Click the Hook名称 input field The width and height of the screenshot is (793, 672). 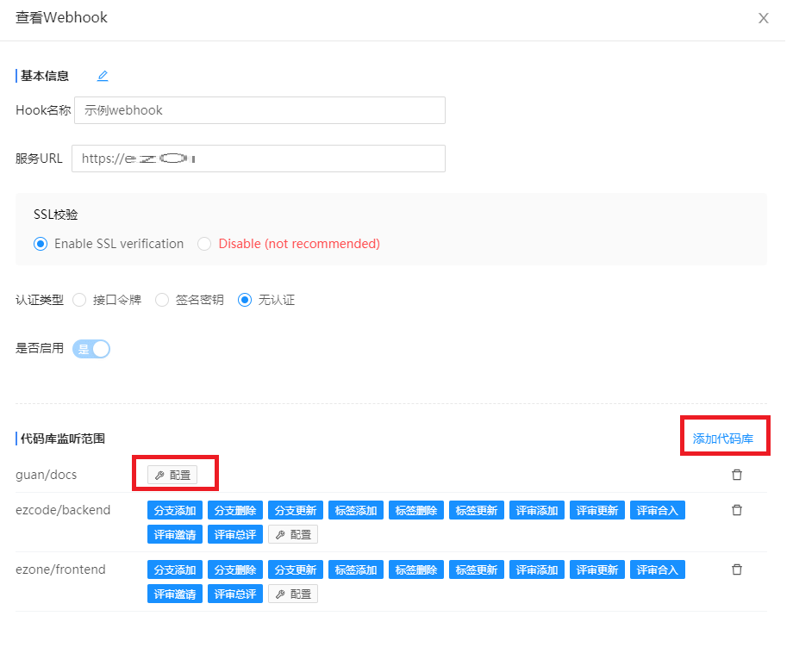click(x=259, y=110)
